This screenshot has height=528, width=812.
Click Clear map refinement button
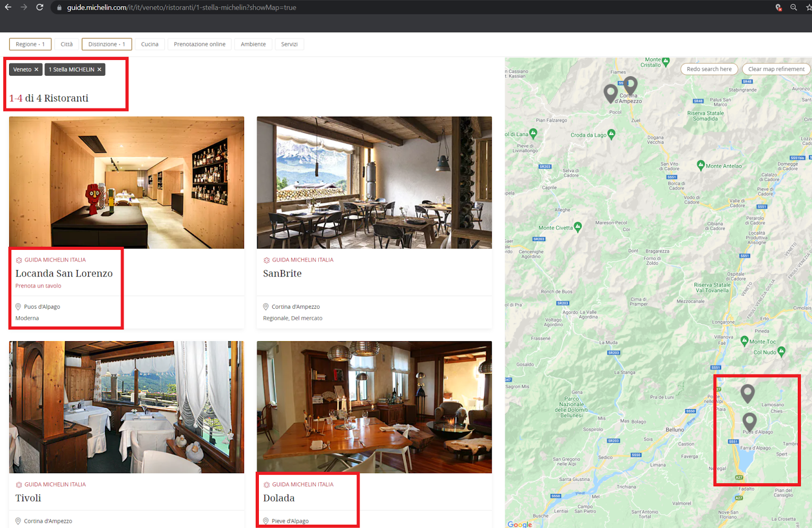click(x=776, y=69)
